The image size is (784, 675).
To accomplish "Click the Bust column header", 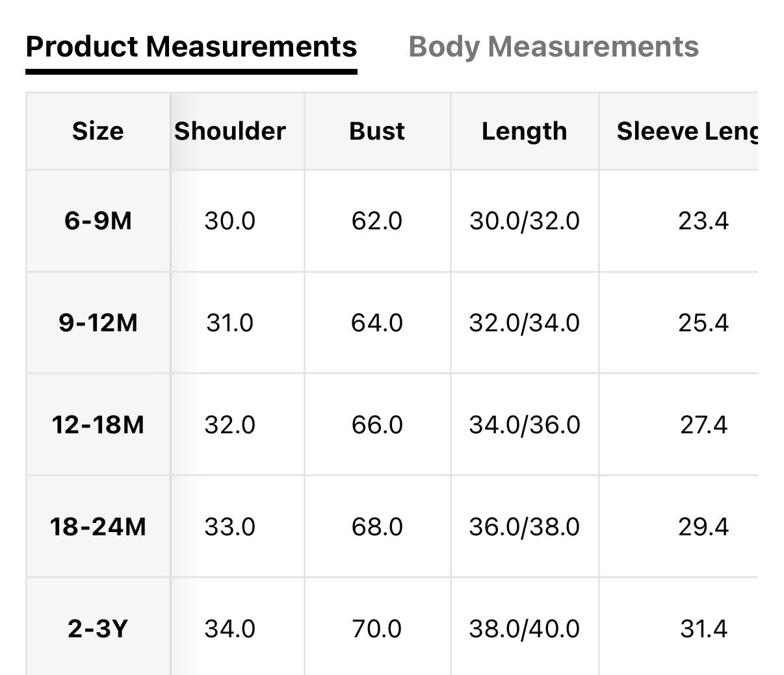I will (377, 131).
